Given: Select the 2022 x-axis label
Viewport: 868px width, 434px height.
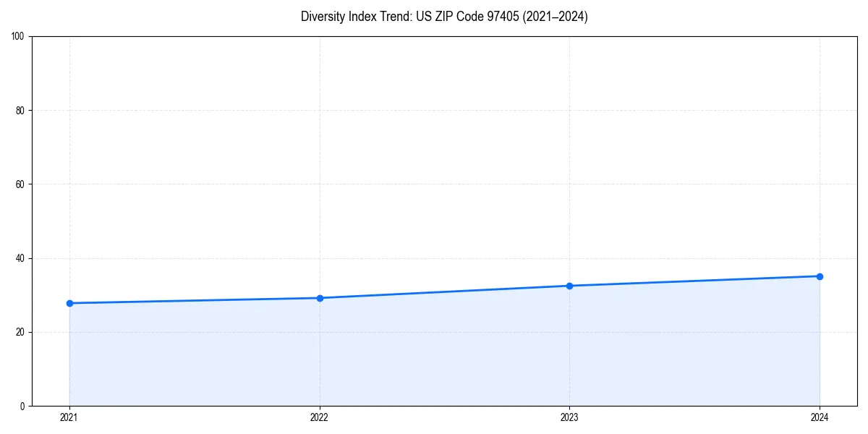Looking at the screenshot, I should pos(320,417).
